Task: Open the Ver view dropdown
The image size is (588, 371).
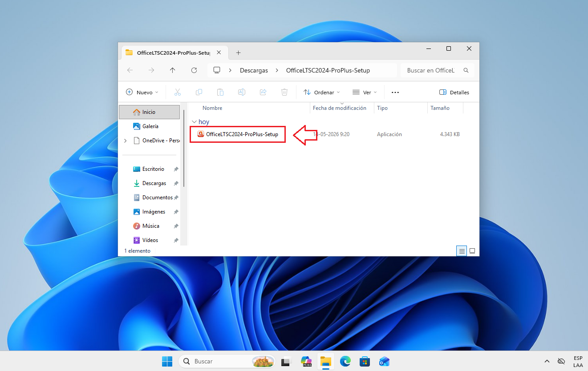Action: [365, 92]
